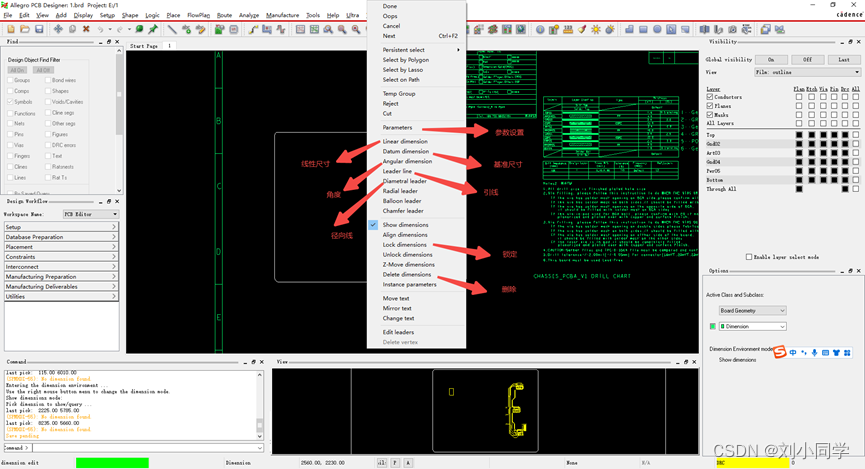
Task: Click the red Delete X icon
Action: click(87, 29)
